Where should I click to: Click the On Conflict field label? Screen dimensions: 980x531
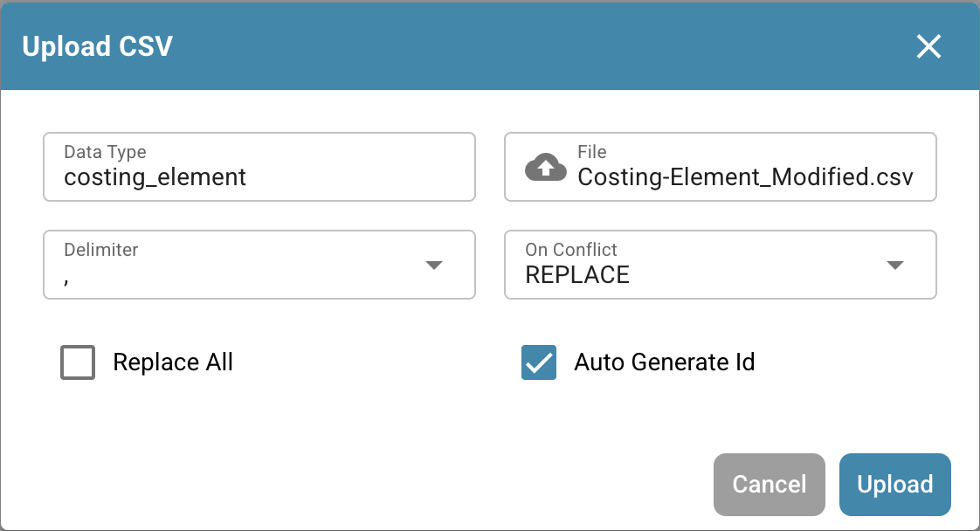(571, 250)
